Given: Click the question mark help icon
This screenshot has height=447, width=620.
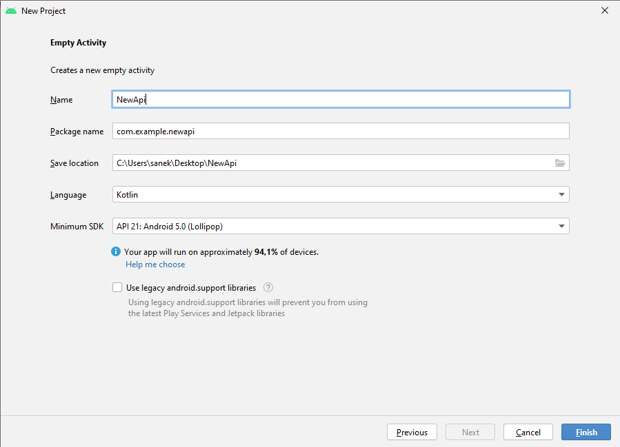Looking at the screenshot, I should tap(268, 288).
